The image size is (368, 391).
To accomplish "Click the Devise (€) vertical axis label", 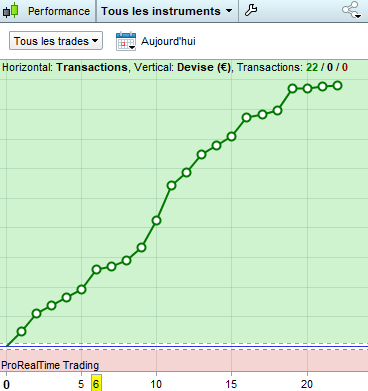I will 203,67.
